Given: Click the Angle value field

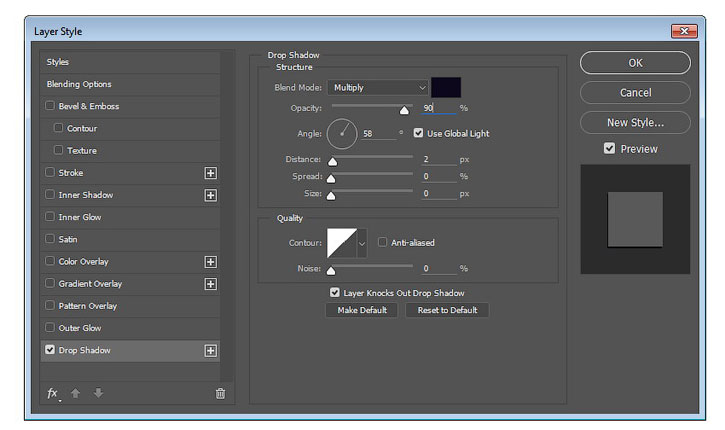Looking at the screenshot, I should coord(379,134).
